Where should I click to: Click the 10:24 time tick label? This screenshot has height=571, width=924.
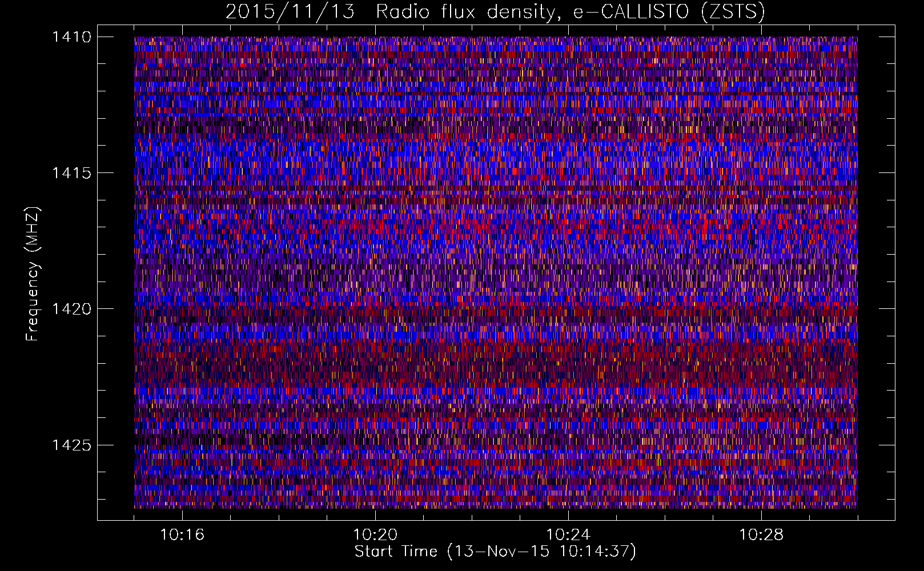(x=568, y=535)
